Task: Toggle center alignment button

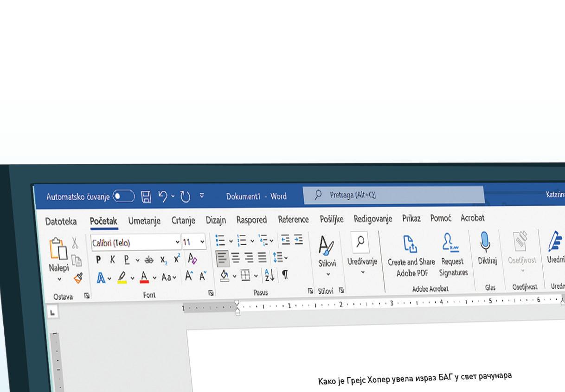Action: (236, 258)
